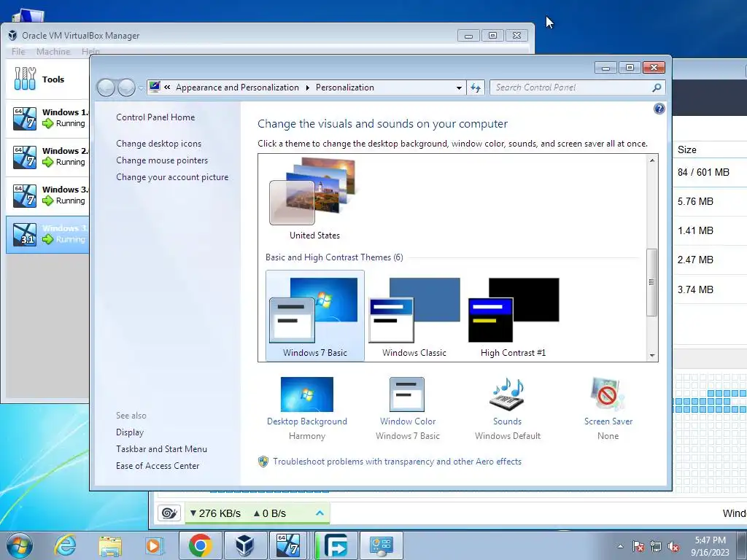Switch to Chrome on taskbar

[200, 545]
